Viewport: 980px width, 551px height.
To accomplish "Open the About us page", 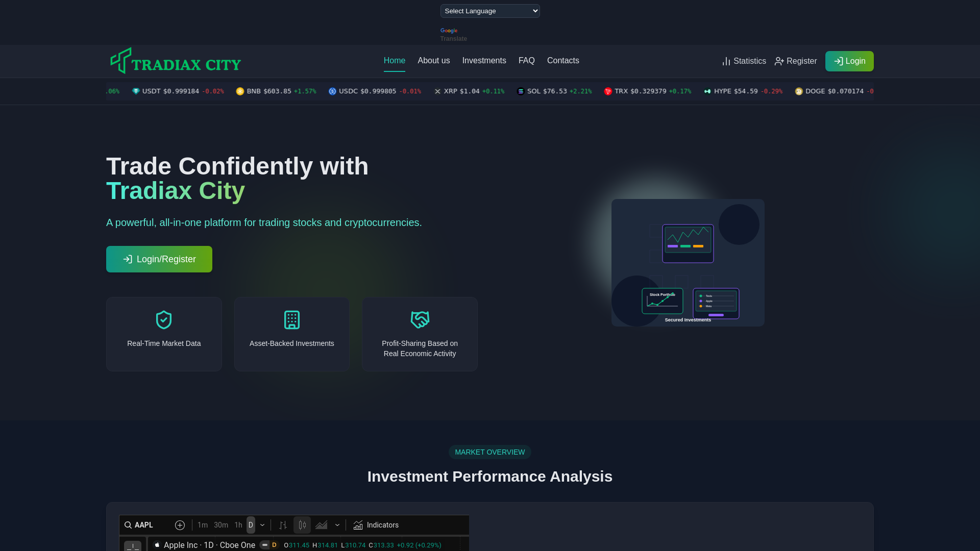I will tap(434, 61).
